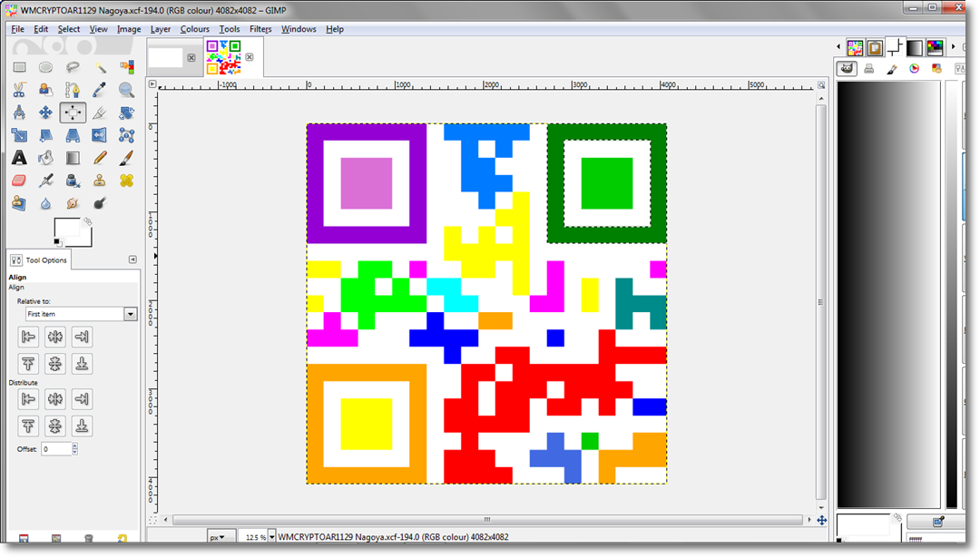The width and height of the screenshot is (980, 558).
Task: Select the Paintbrush tool
Action: 127,158
